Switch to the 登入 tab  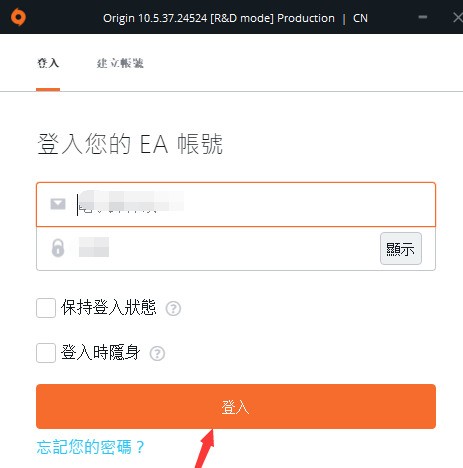[x=48, y=63]
